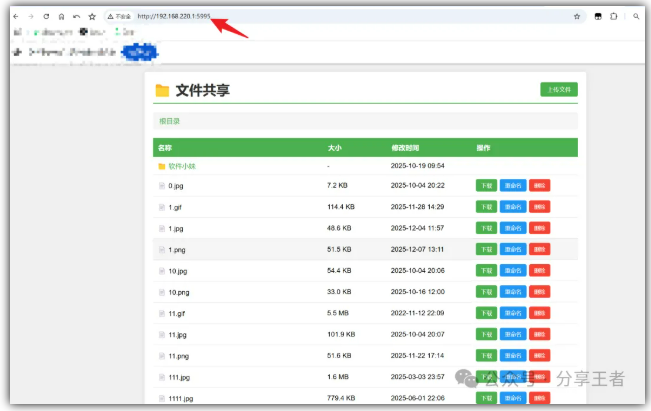Click the browser forward arrow
This screenshot has height=411, width=651.
(29, 17)
